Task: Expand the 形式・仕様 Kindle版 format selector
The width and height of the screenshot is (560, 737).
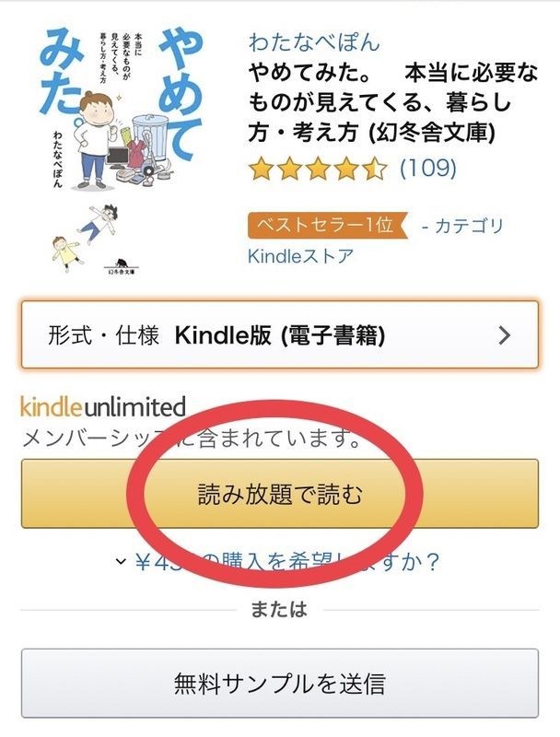Action: point(279,334)
